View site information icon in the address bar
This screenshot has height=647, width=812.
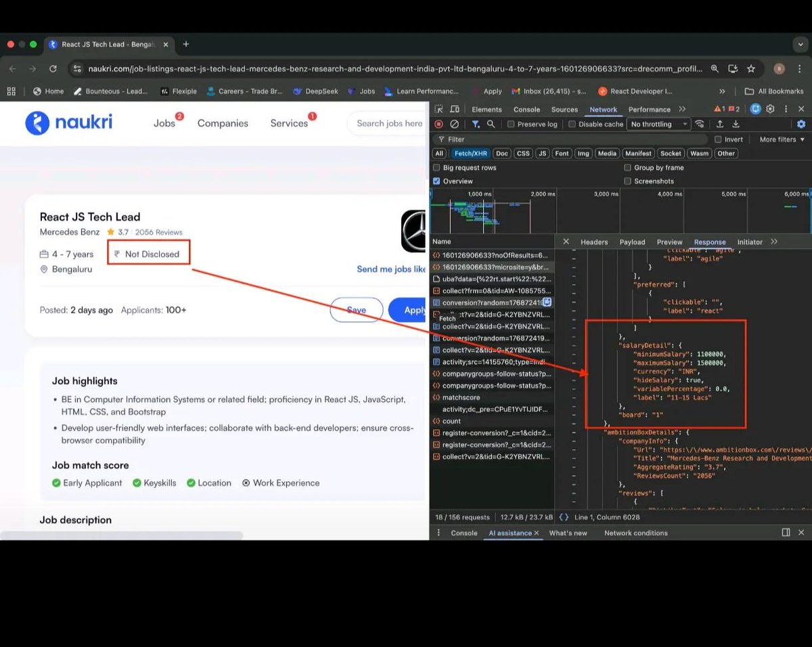[77, 68]
